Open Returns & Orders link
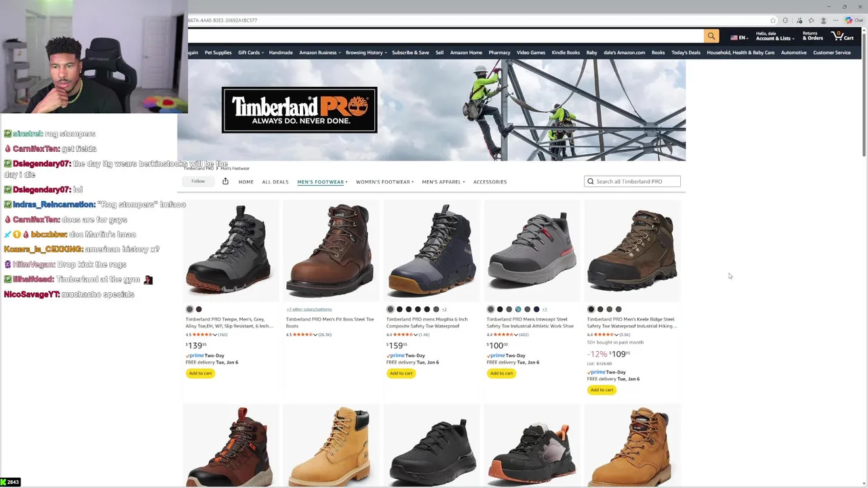 812,36
